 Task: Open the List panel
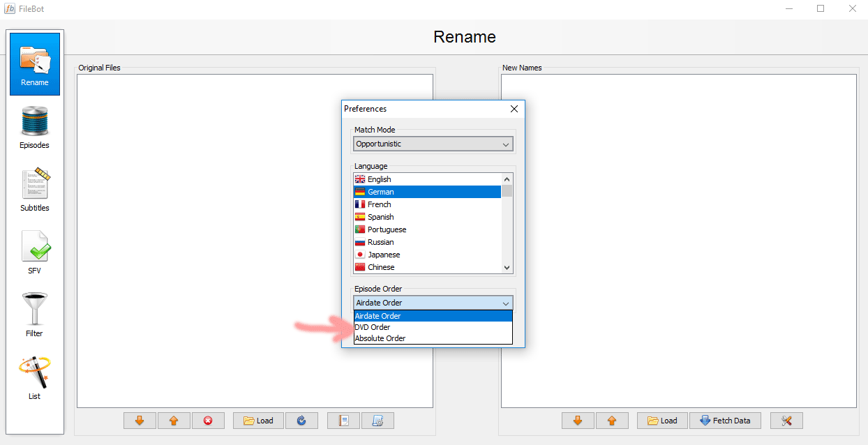click(x=35, y=378)
